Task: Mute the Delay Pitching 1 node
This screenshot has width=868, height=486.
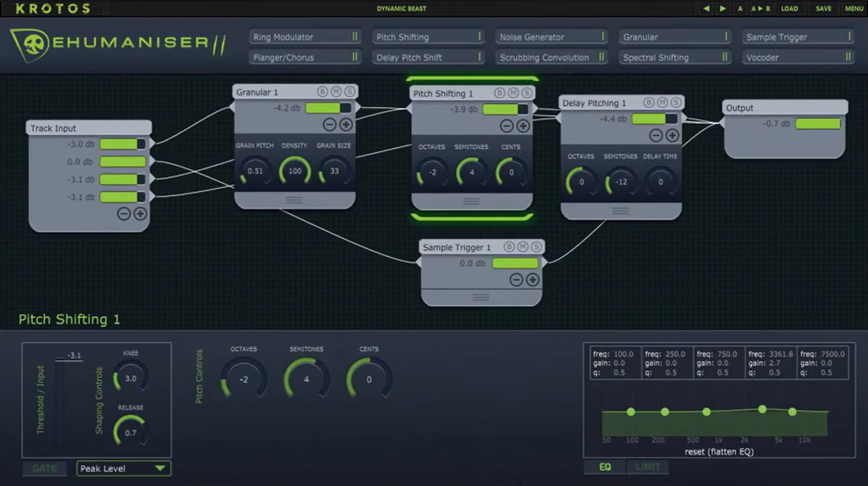Action: click(662, 103)
